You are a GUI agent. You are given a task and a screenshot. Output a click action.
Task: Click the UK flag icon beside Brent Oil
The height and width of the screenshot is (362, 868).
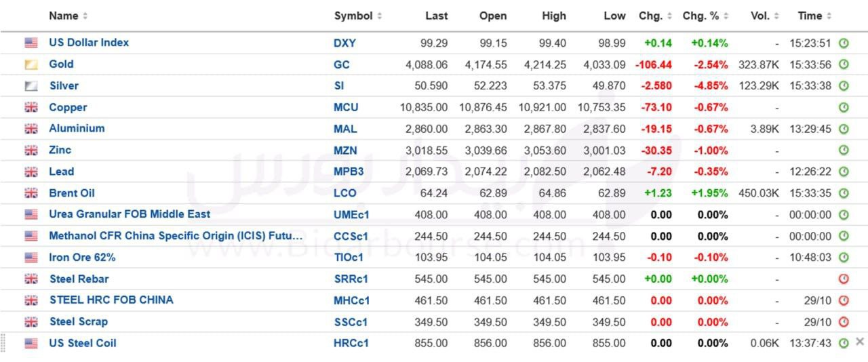pos(31,193)
